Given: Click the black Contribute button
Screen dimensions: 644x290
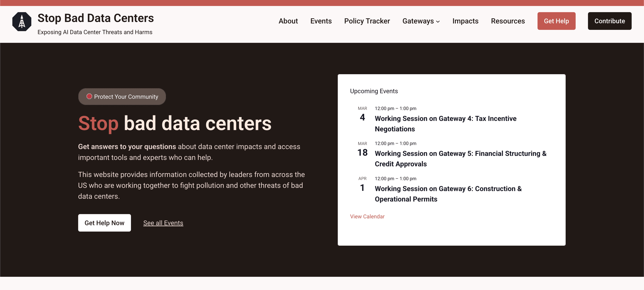Looking at the screenshot, I should point(609,21).
